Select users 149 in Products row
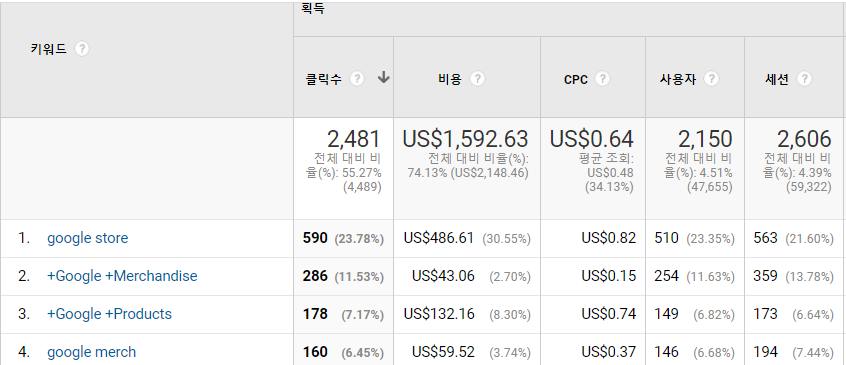The height and width of the screenshot is (365, 846). (x=666, y=314)
